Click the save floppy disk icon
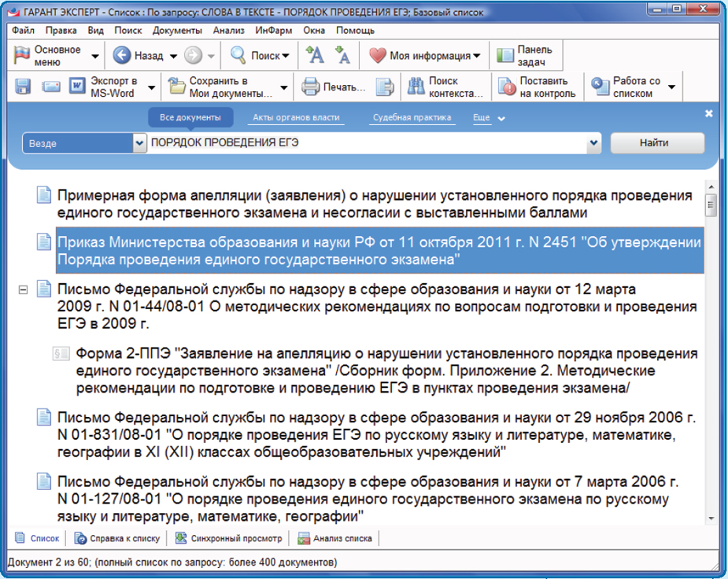 [x=23, y=87]
